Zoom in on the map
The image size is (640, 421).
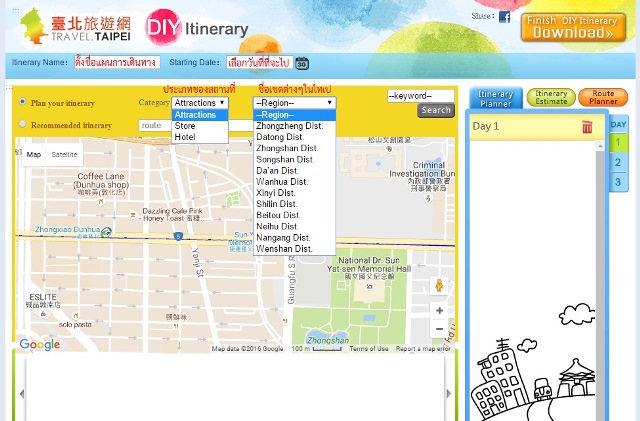coord(440,310)
